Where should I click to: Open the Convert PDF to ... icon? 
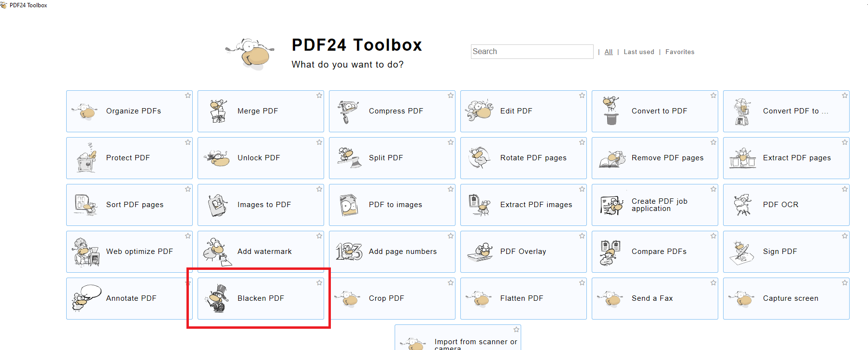pos(742,112)
